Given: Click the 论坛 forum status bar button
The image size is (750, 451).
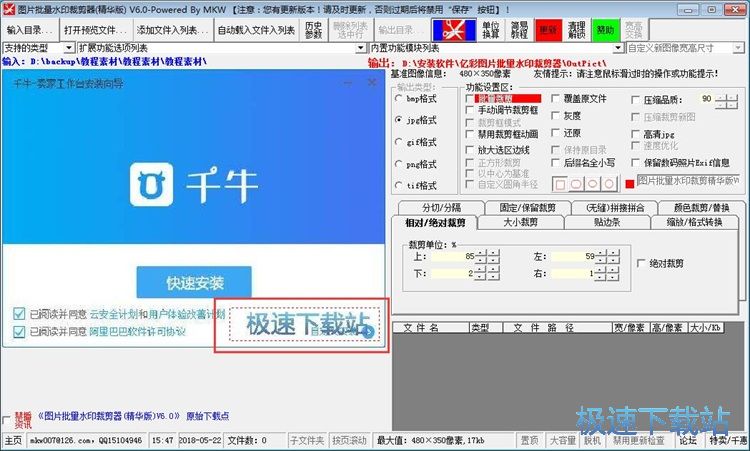Looking at the screenshot, I should pyautogui.click(x=688, y=440).
